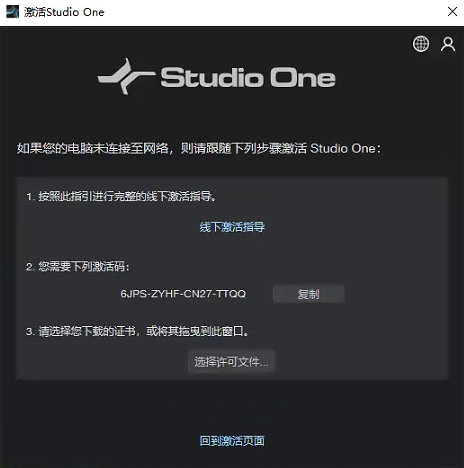Click the 激活Studio One window title text
Image resolution: width=464 pixels, height=468 pixels.
(x=64, y=12)
